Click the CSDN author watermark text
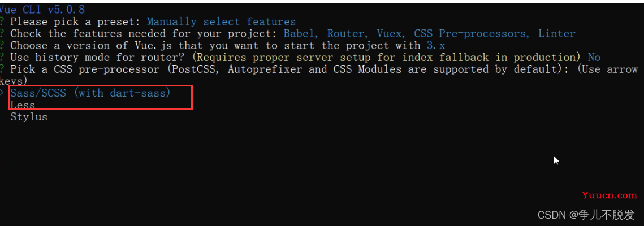This screenshot has width=644, height=226. 586,215
